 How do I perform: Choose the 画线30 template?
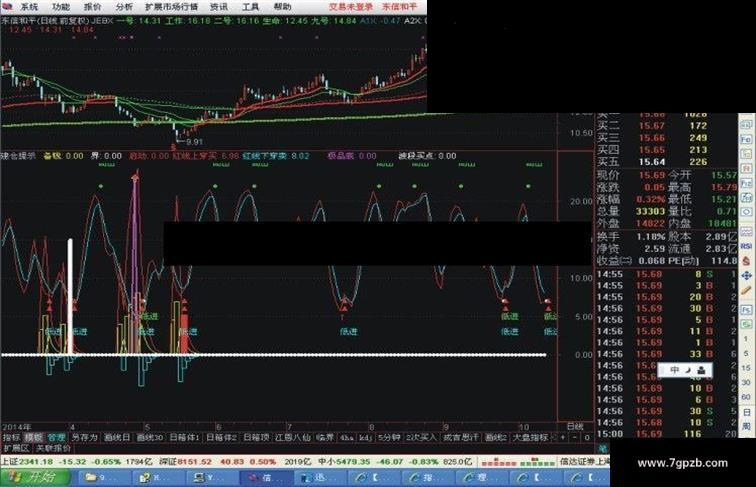coord(150,437)
